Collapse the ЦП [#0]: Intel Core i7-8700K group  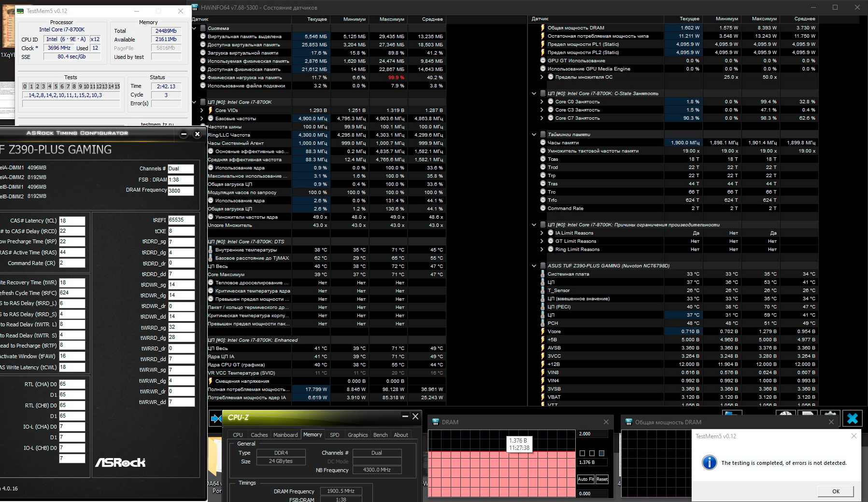pyautogui.click(x=195, y=102)
